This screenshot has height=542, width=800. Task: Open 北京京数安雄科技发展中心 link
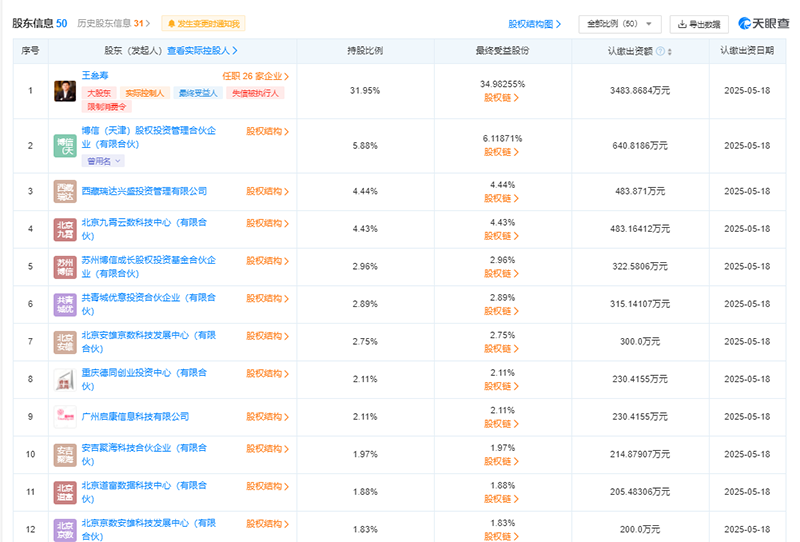coord(148,530)
